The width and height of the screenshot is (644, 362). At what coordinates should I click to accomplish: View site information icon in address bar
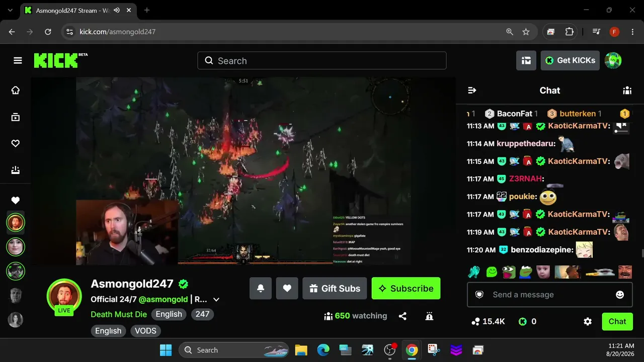tap(70, 32)
